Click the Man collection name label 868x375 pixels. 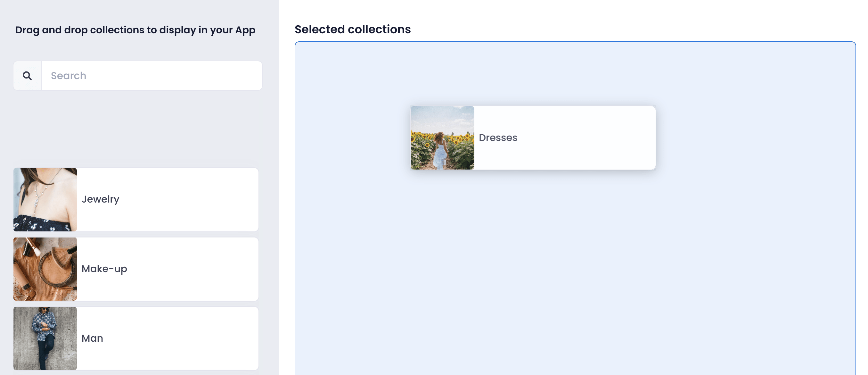(x=92, y=338)
